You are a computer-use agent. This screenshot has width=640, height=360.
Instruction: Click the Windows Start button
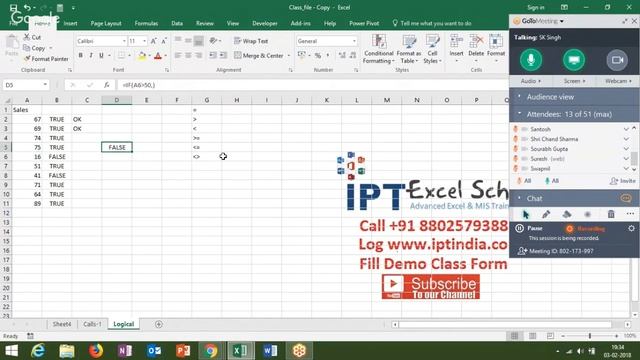coord(11,351)
